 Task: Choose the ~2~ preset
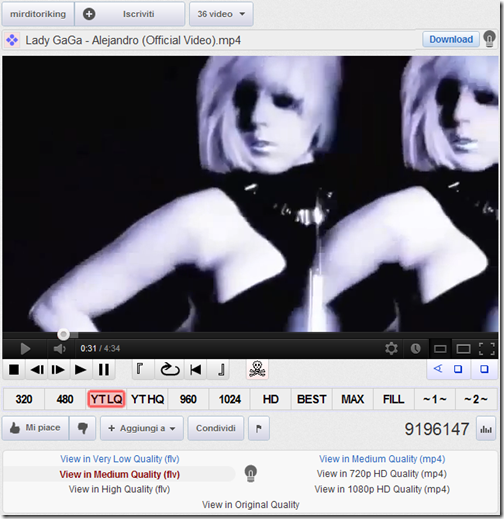tap(476, 399)
